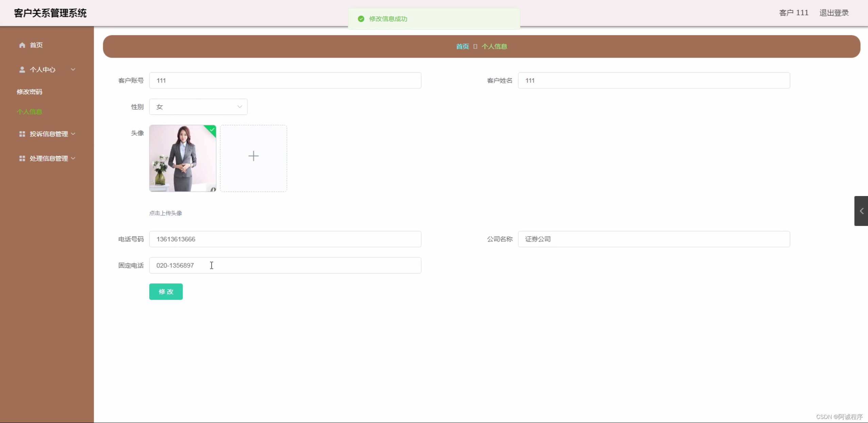Click the person icon beside 个人中心

22,69
